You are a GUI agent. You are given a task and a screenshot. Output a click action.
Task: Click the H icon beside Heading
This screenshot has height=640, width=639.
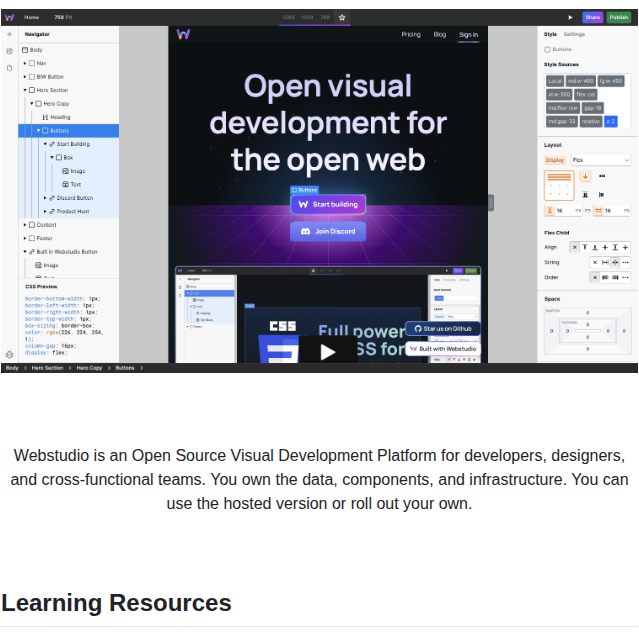point(45,117)
